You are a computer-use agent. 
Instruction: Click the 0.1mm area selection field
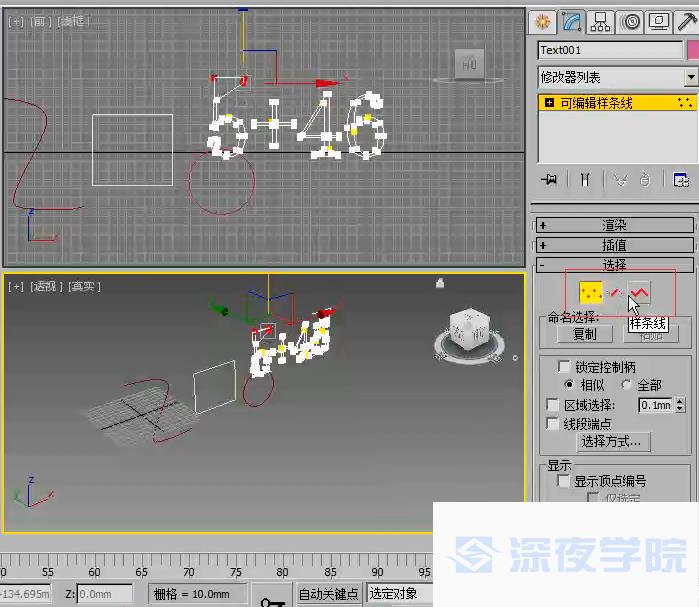[x=655, y=405]
